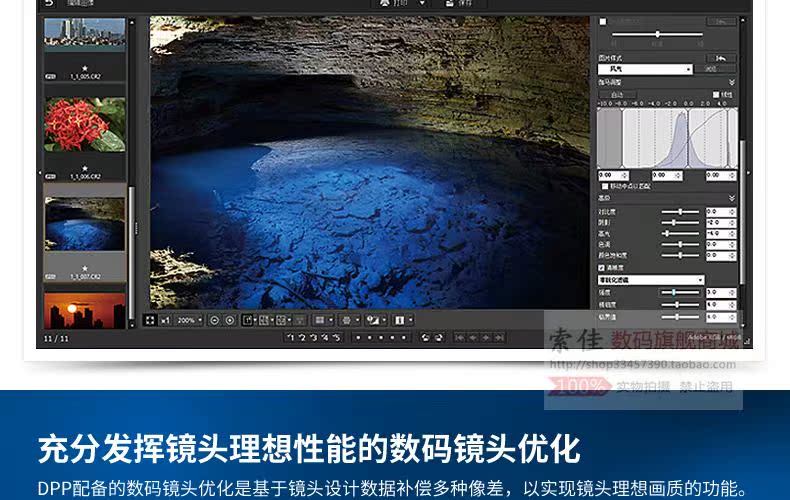Toggle the highlight/shadow warning icon
The width and height of the screenshot is (790, 500).
click(373, 320)
